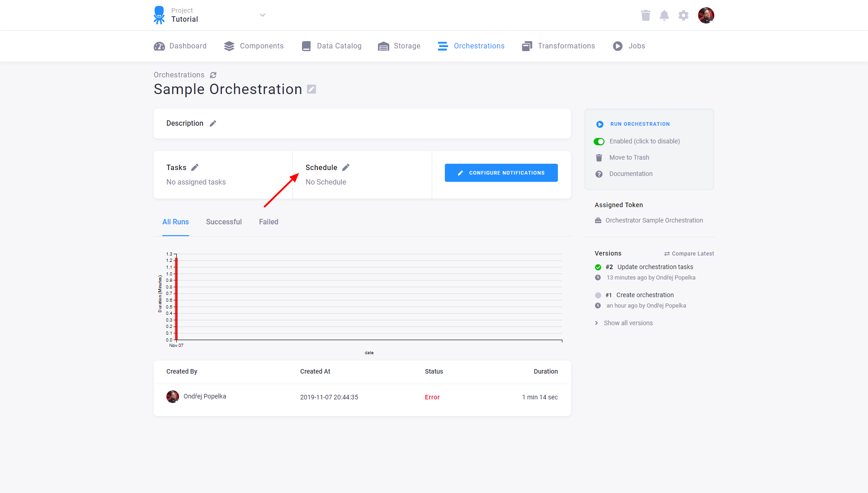Open the Tutorial project selector dropdown
Viewport: 868px width, 493px height.
coord(262,15)
